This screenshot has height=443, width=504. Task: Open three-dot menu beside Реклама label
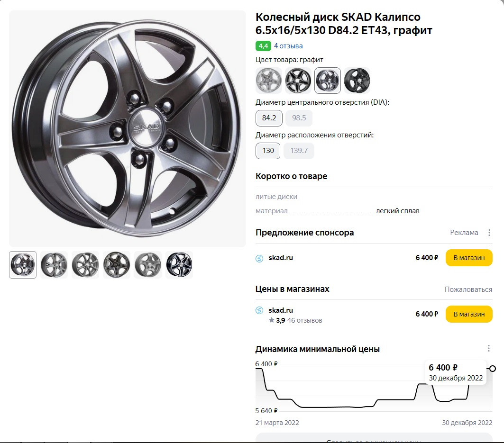point(489,233)
